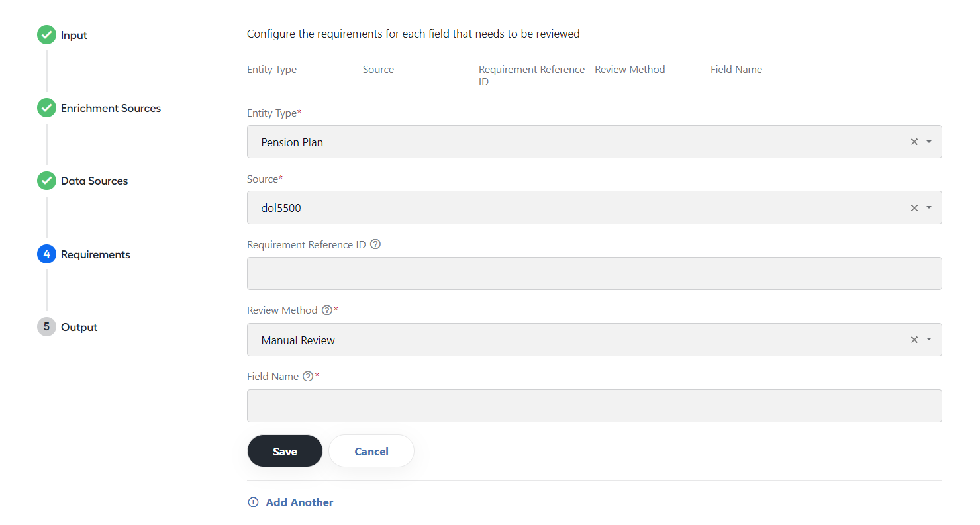Click the Data Sources completed checkmark icon
Image resolution: width=980 pixels, height=525 pixels.
[46, 181]
